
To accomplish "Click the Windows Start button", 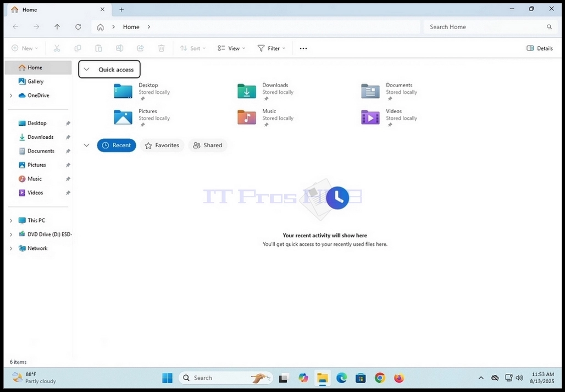I will pyautogui.click(x=167, y=378).
